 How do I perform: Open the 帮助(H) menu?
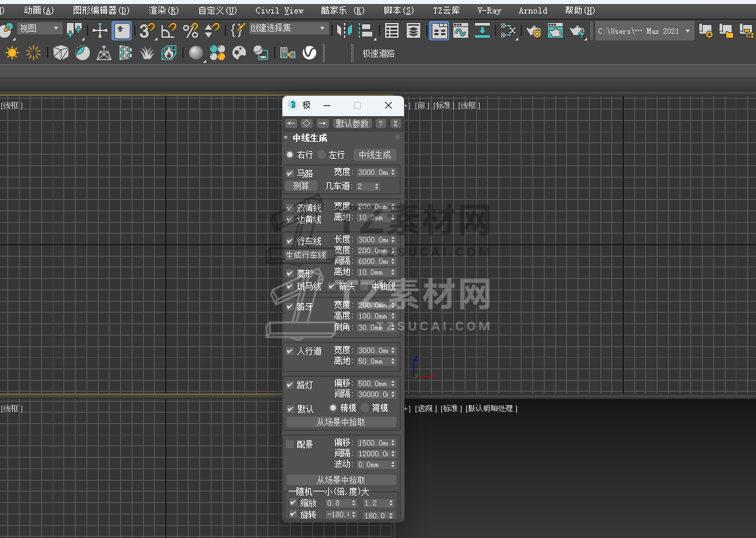(580, 10)
